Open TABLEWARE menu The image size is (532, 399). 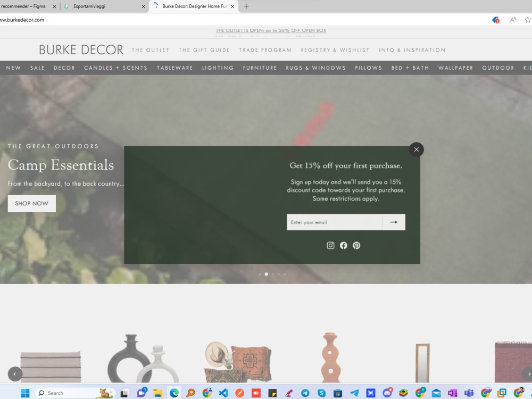point(174,68)
